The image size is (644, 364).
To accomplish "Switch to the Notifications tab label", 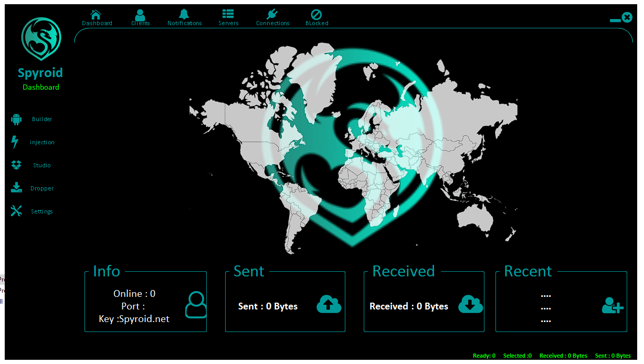I will 185,23.
